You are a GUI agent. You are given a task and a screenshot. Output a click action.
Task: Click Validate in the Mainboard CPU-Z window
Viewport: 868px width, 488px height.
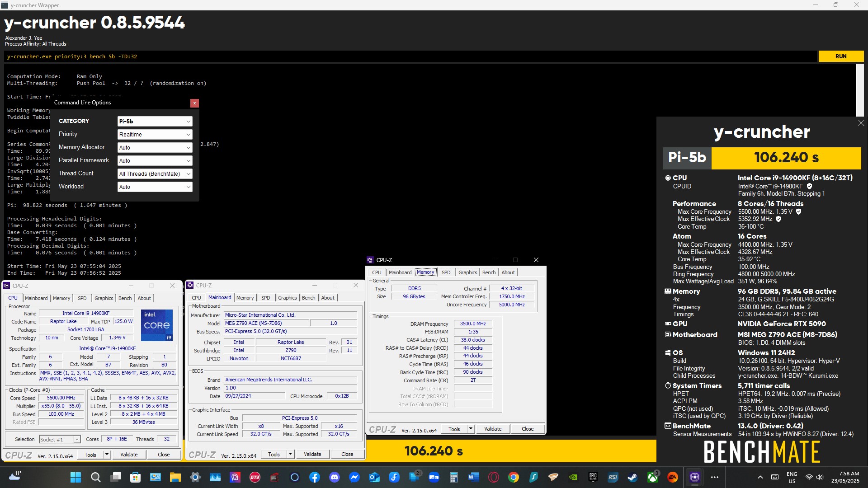pyautogui.click(x=312, y=454)
